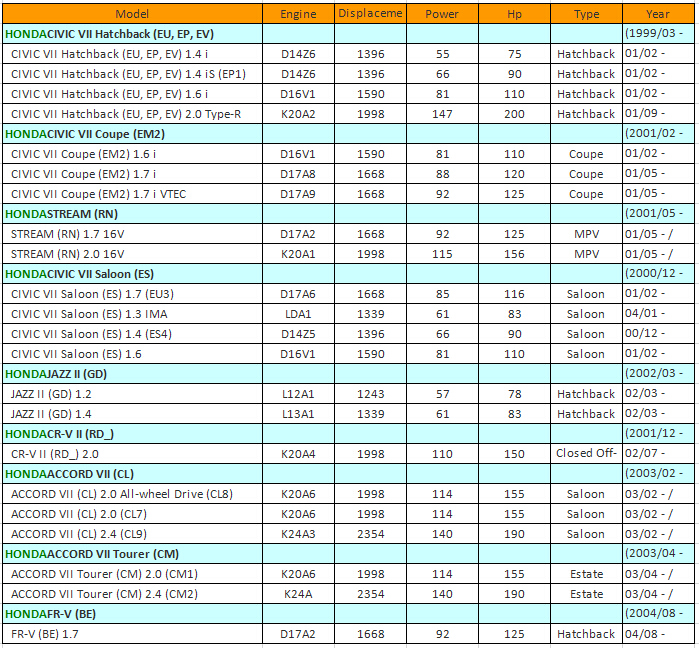Select engine code L12A1
Image resolution: width=699 pixels, height=648 pixels.
point(298,394)
